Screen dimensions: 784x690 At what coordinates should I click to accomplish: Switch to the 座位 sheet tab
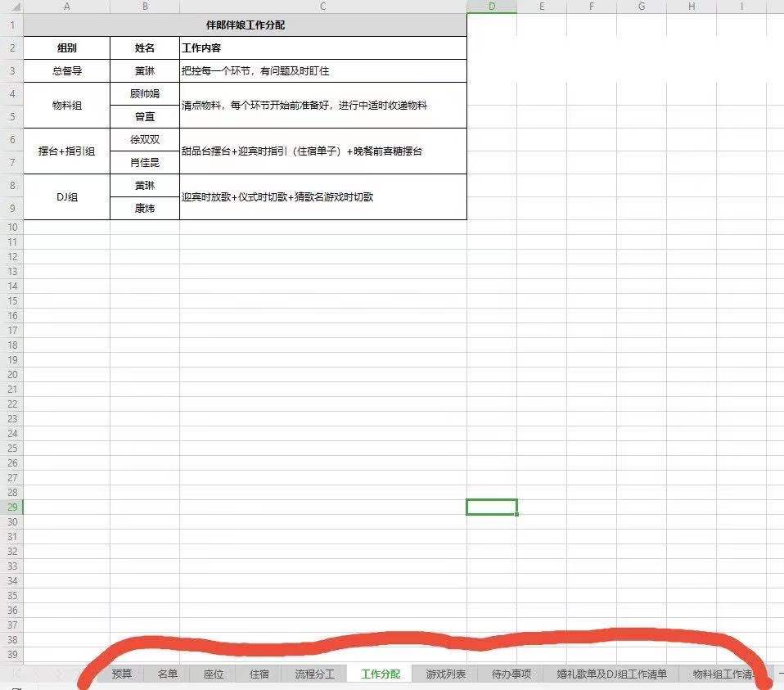tap(213, 674)
